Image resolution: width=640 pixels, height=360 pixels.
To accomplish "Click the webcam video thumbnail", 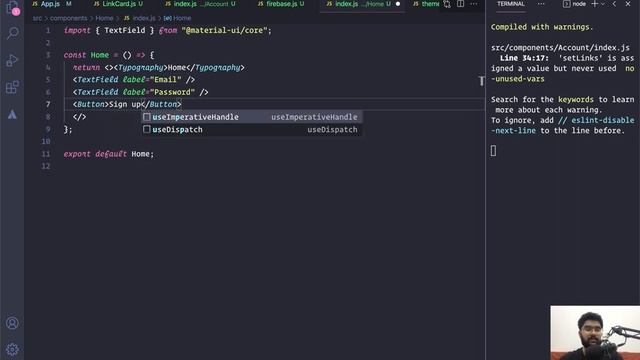I will 595,333.
